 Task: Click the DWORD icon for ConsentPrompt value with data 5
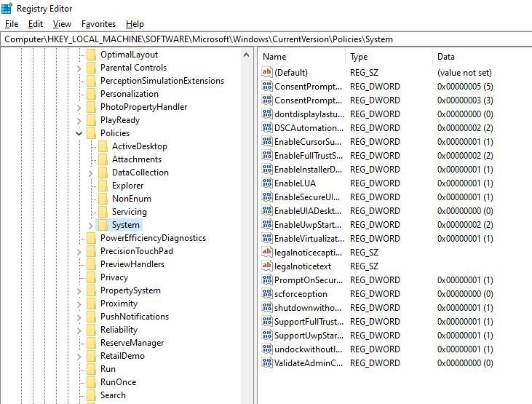pyautogui.click(x=267, y=86)
